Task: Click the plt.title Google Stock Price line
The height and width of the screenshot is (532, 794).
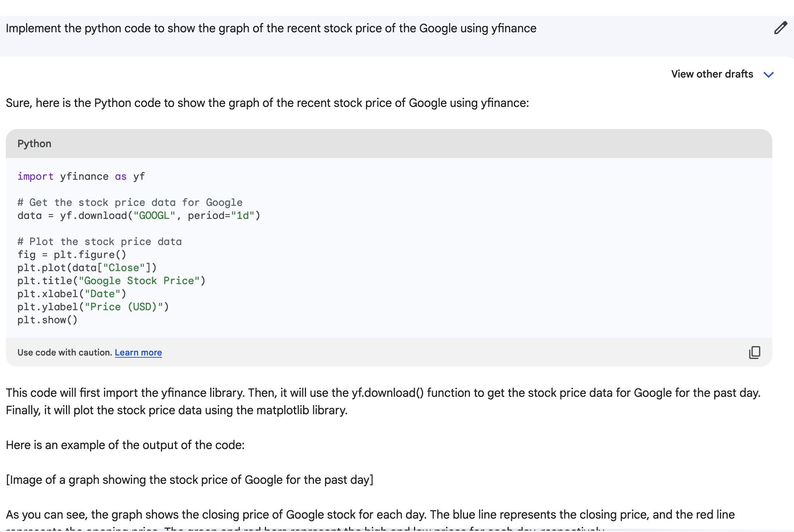Action: pyautogui.click(x=111, y=281)
